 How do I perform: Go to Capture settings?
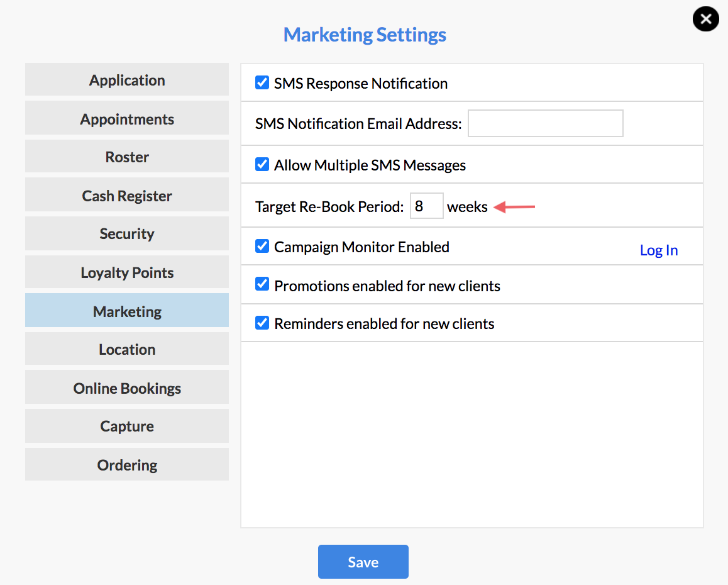point(127,426)
